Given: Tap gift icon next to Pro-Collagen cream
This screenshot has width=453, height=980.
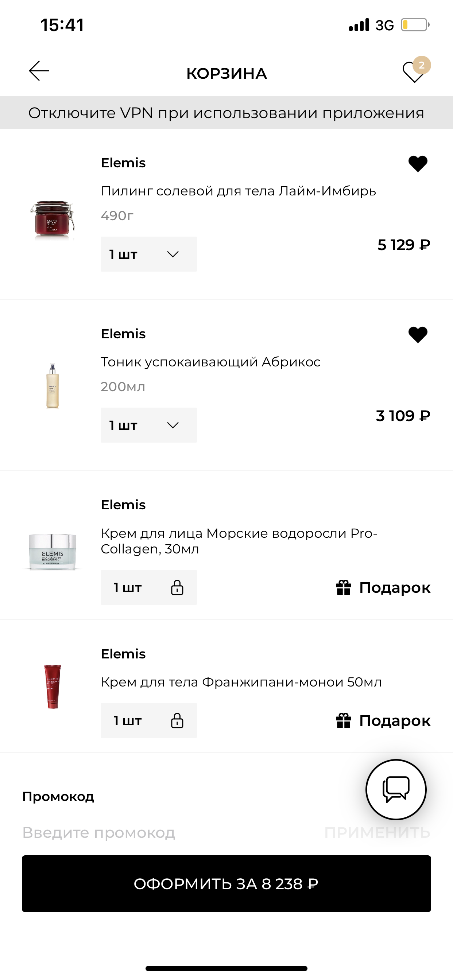Looking at the screenshot, I should coord(343,587).
